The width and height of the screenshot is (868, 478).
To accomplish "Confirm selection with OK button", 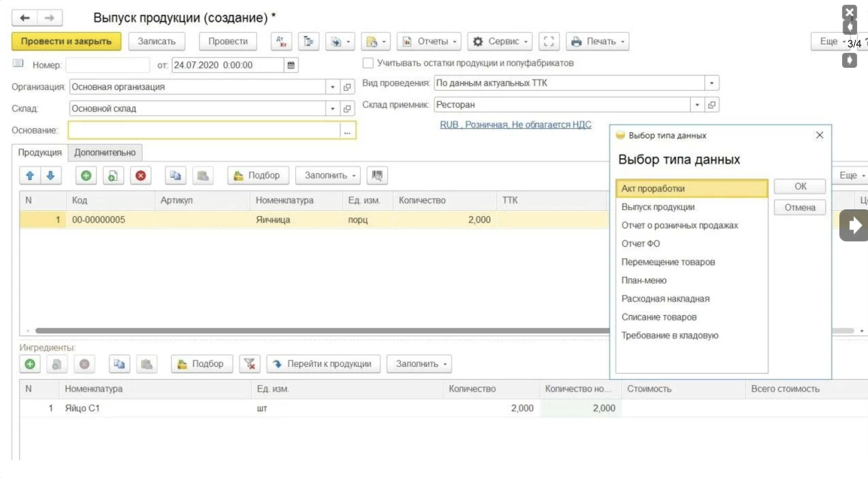I will coord(799,186).
